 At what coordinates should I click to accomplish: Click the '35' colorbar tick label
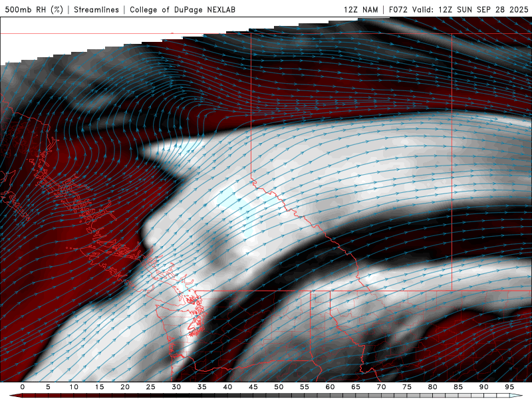coord(202,387)
